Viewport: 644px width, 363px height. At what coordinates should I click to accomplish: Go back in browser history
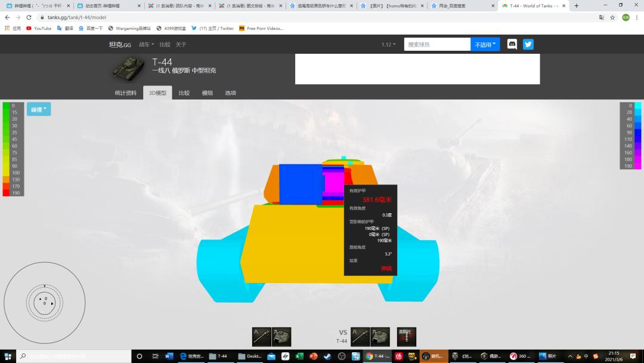pos(7,17)
